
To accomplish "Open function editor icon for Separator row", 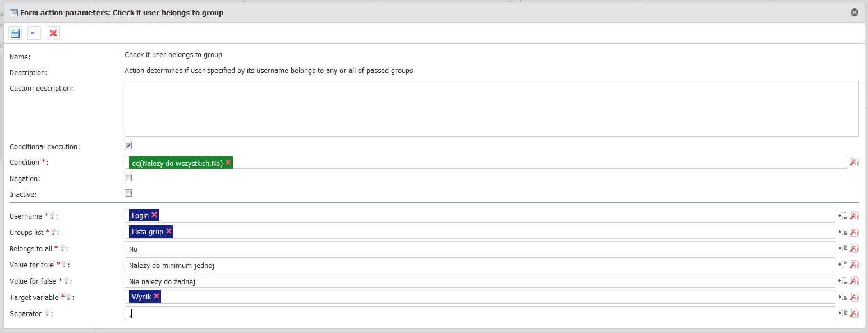I will click(x=855, y=313).
